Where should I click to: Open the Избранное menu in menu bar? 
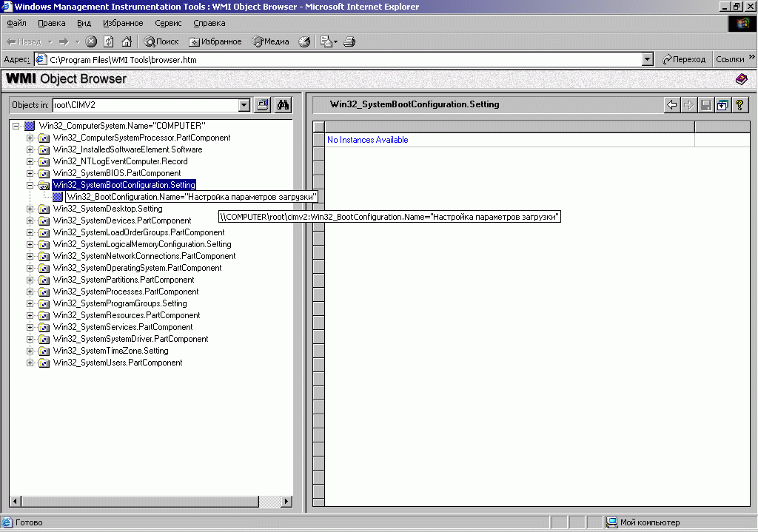tap(123, 23)
